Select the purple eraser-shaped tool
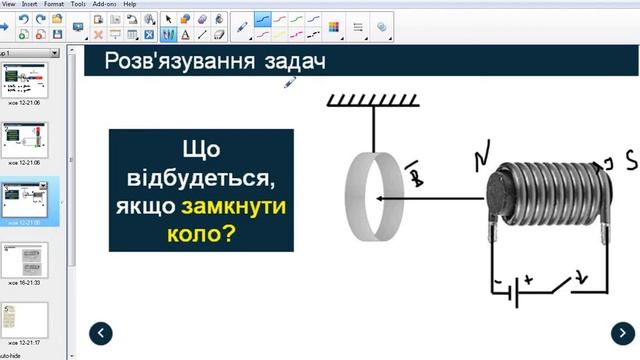 (x=202, y=19)
